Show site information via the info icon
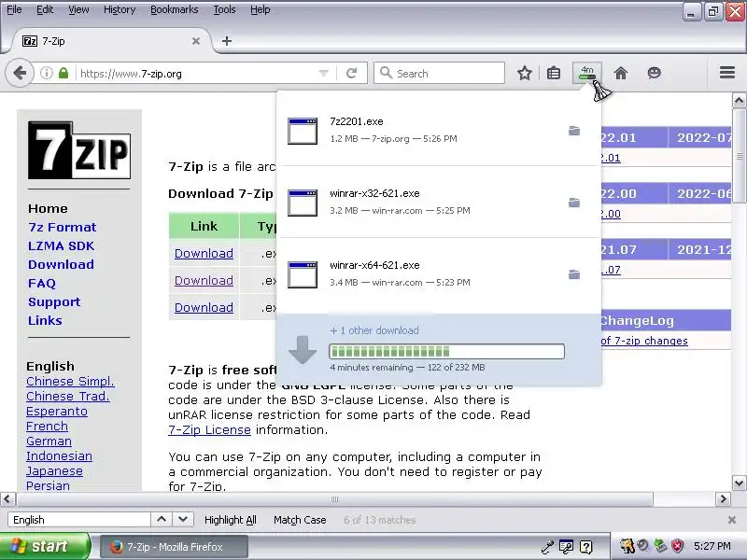Image resolution: width=747 pixels, height=560 pixels. click(x=46, y=74)
